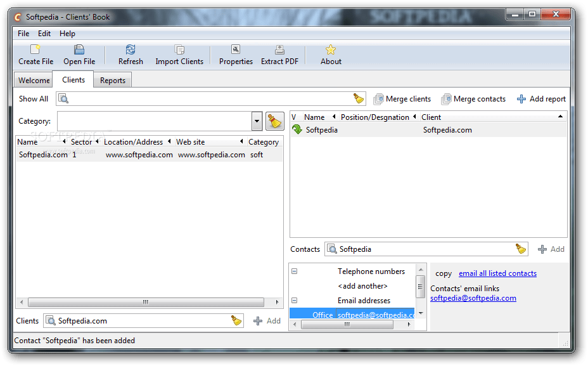Select the Office email row
Viewport: 588px width, 366px height.
(x=352, y=315)
